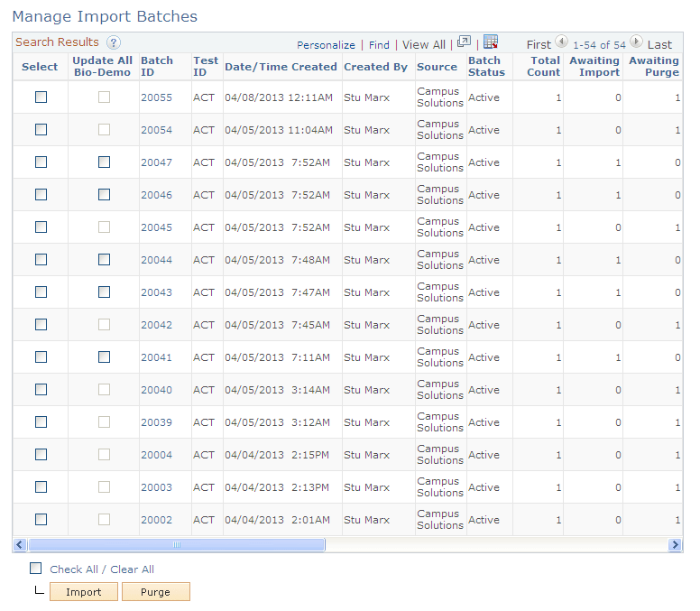Click the Manage Import Batches heading
Image resolution: width=700 pixels, height=611 pixels.
click(105, 16)
